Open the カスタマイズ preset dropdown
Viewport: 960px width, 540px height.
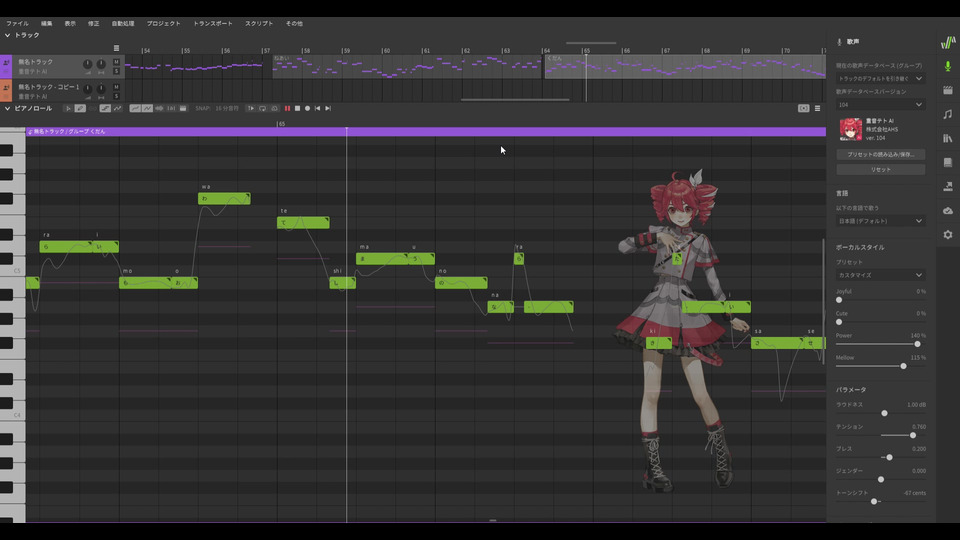click(x=880, y=275)
